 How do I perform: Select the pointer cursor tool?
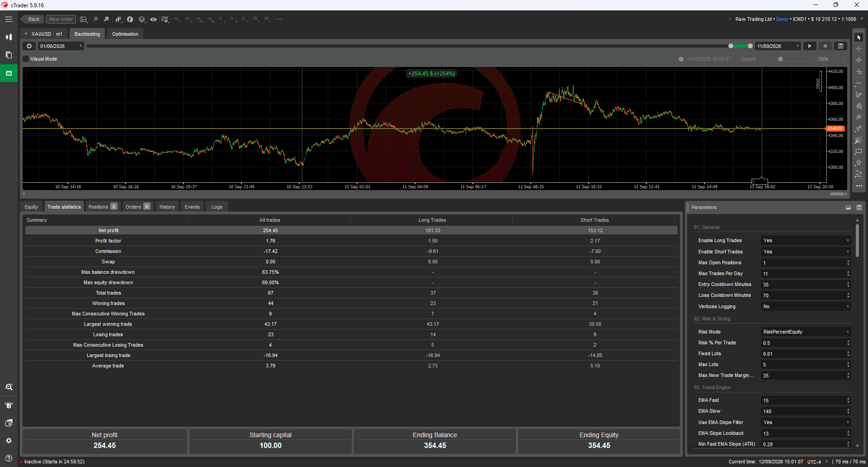(859, 38)
